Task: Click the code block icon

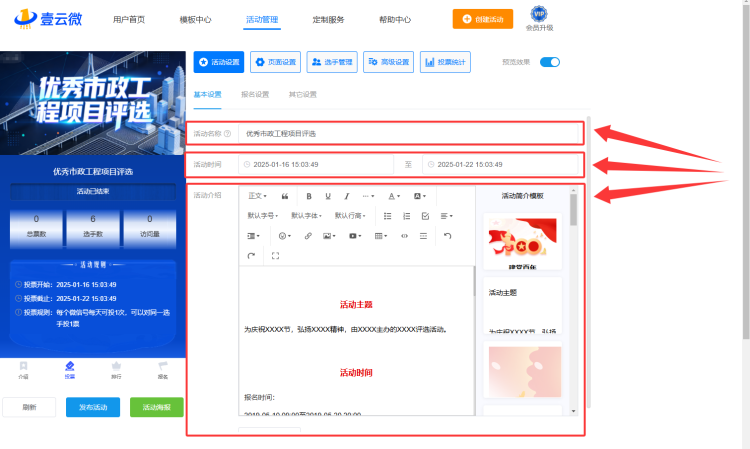Action: pos(405,236)
